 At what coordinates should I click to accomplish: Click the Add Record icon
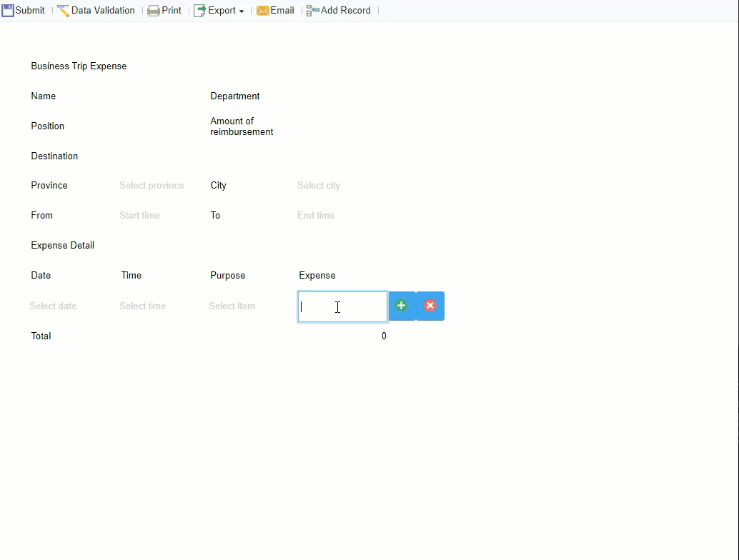pyautogui.click(x=312, y=11)
